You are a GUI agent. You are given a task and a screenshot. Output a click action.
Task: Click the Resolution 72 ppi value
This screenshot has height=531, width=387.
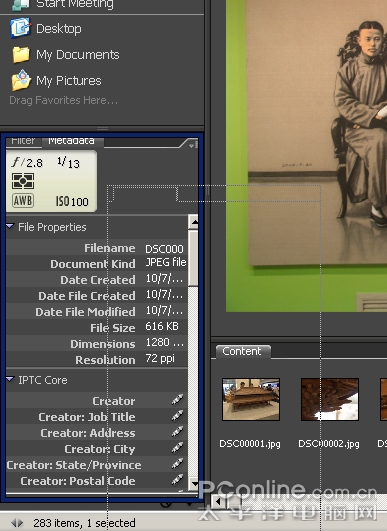tap(160, 359)
